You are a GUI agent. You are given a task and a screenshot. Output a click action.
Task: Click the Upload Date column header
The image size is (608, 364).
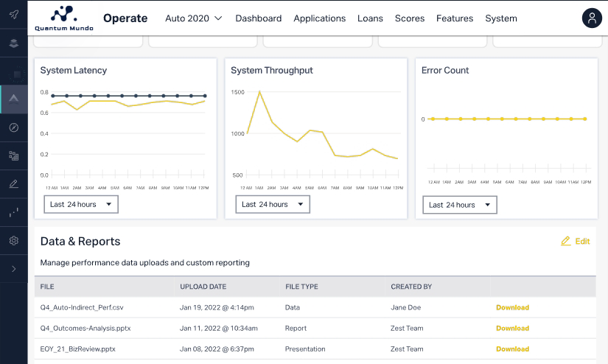pos(203,287)
